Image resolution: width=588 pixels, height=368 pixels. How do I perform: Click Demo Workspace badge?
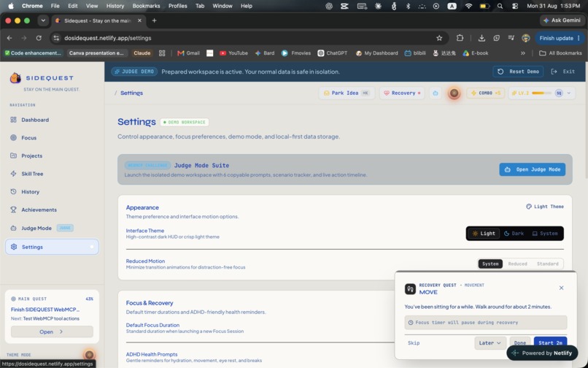[x=185, y=122]
